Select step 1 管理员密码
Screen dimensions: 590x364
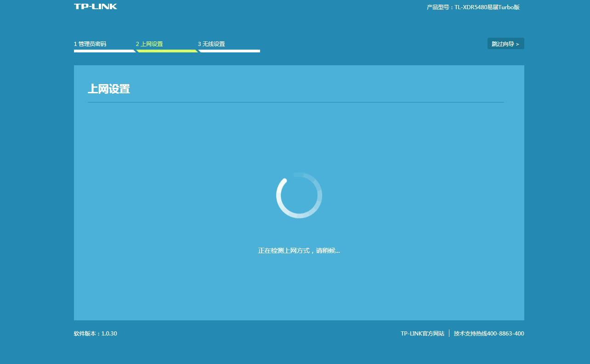point(90,44)
